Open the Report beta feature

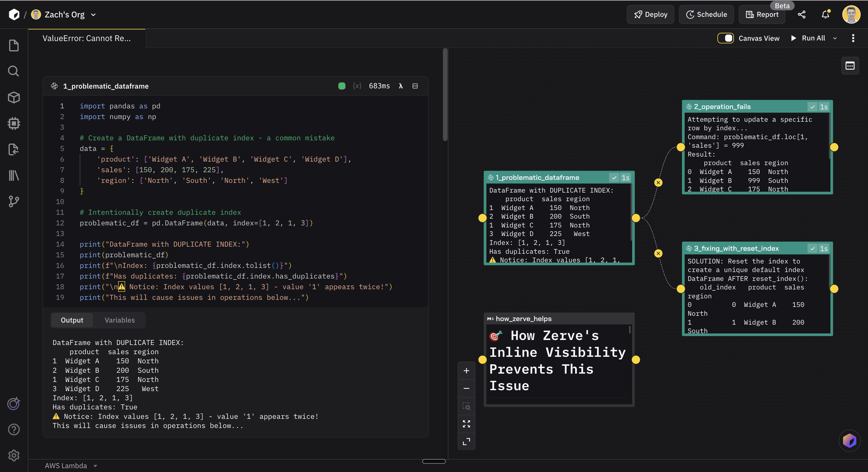(x=762, y=14)
